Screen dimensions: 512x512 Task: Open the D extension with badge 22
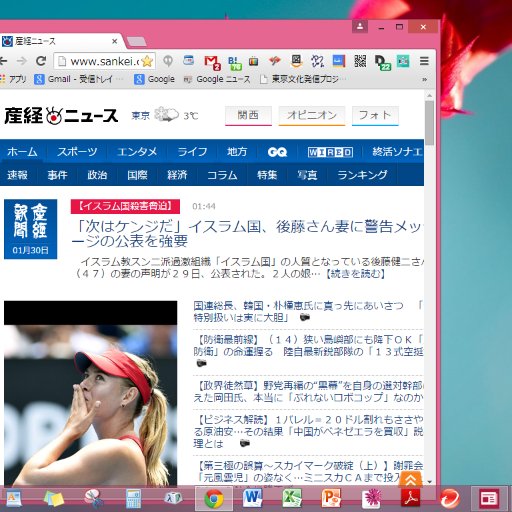[382, 62]
